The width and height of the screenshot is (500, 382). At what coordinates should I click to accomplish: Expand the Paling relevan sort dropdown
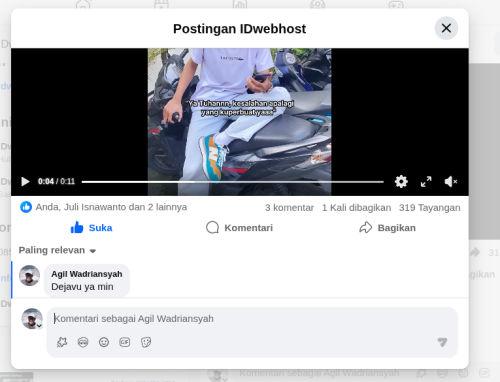point(57,250)
